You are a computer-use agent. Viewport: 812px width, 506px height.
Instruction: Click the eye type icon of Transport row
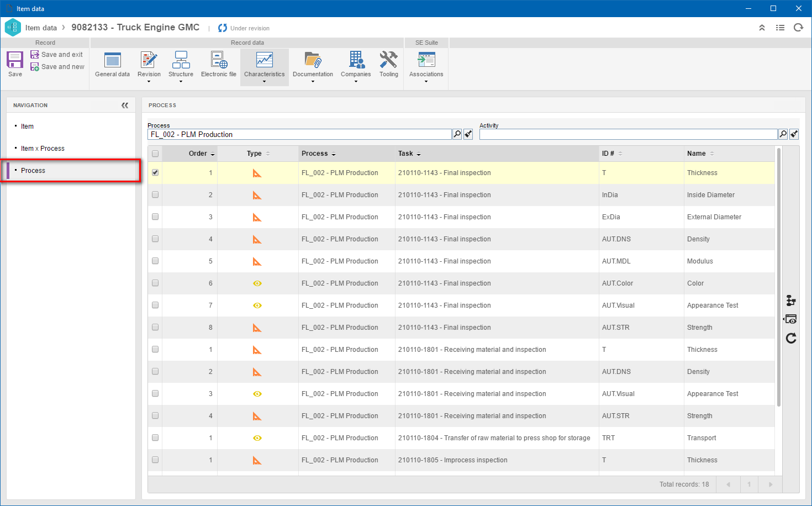257,438
